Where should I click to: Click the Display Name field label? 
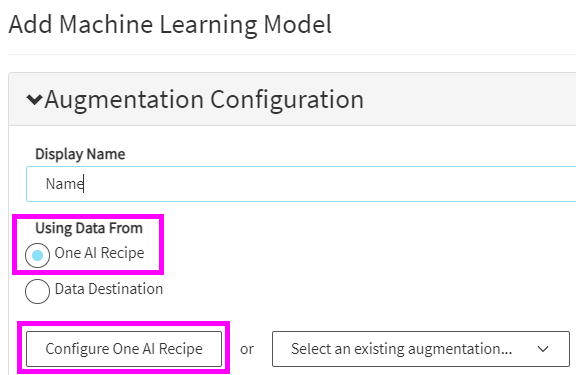click(x=80, y=154)
